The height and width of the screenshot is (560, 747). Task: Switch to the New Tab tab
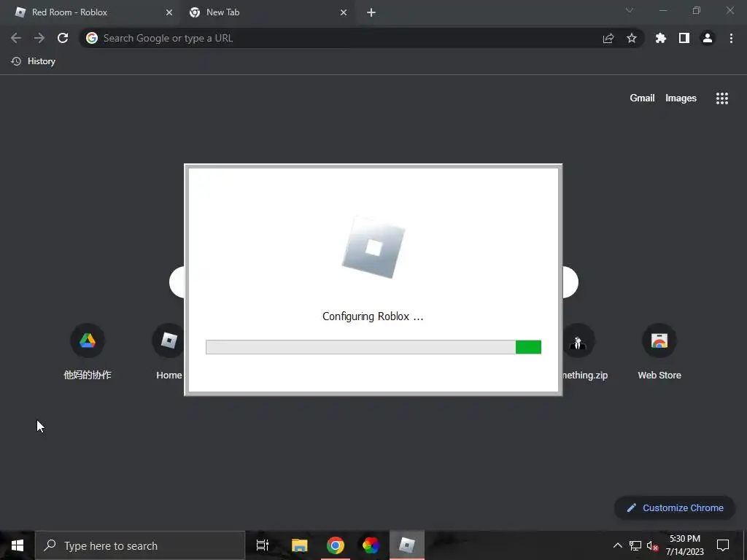(267, 12)
